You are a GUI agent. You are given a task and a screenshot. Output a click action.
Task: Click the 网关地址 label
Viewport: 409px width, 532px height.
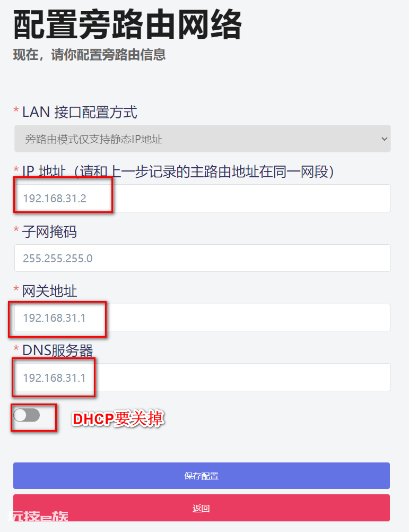pyautogui.click(x=49, y=291)
